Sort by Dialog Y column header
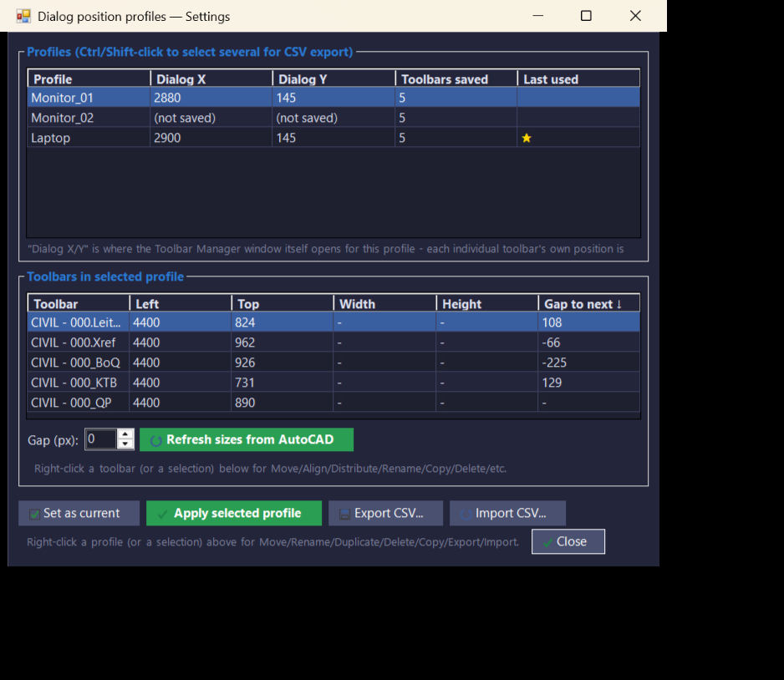This screenshot has width=784, height=680. tap(334, 79)
